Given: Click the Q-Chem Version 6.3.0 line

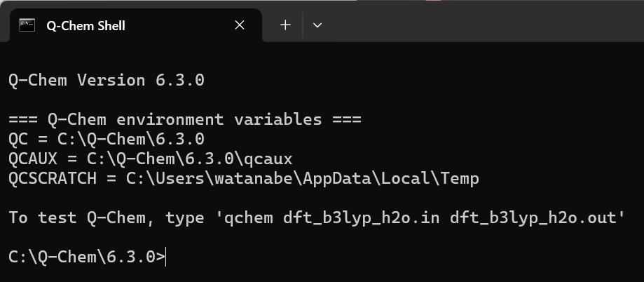Looking at the screenshot, I should tap(107, 80).
